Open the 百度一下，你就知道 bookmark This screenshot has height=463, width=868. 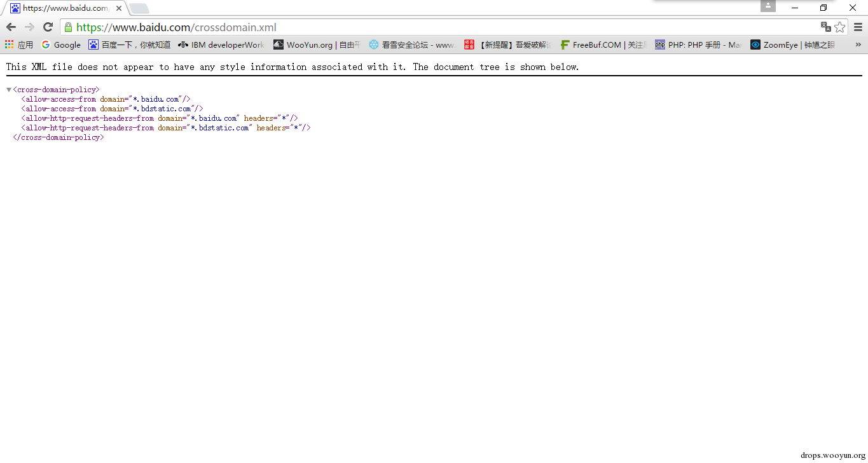pyautogui.click(x=130, y=45)
